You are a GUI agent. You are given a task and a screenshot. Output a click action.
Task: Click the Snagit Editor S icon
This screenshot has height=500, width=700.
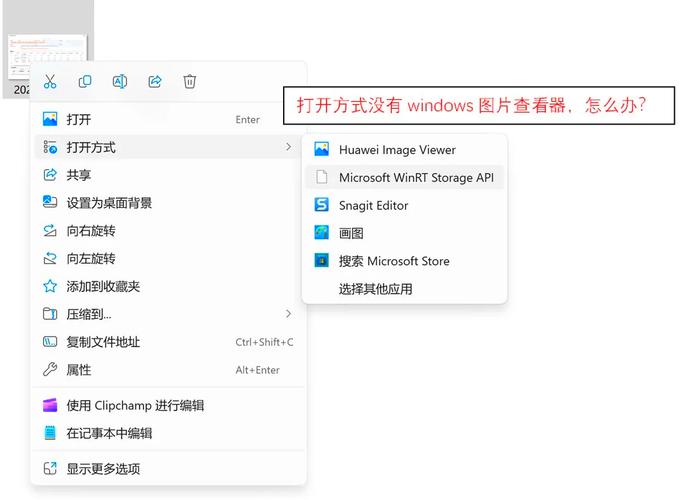click(321, 205)
